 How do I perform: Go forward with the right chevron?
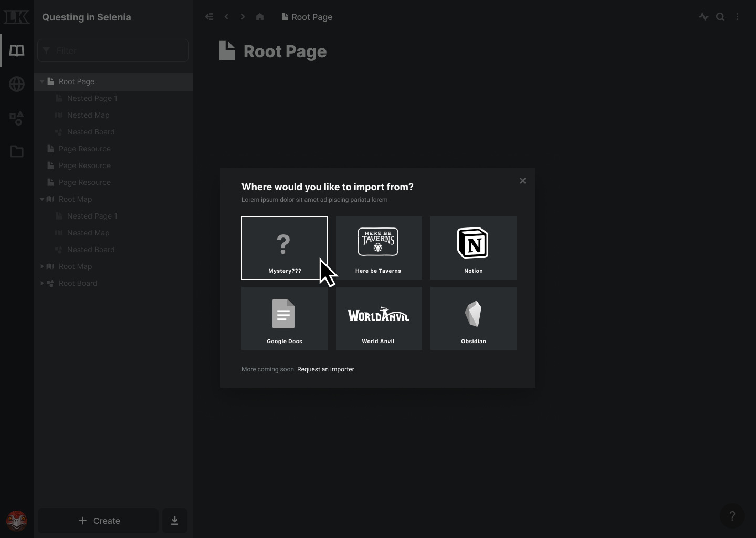(x=243, y=17)
